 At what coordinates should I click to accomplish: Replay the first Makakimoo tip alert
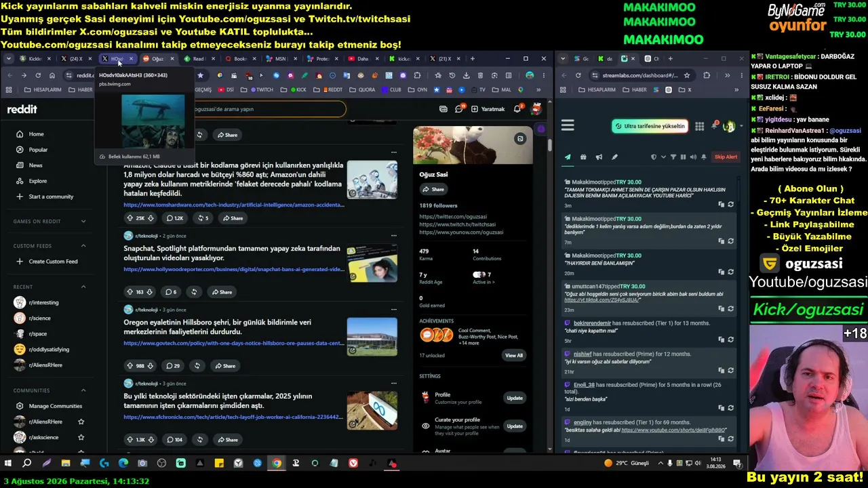tap(730, 205)
